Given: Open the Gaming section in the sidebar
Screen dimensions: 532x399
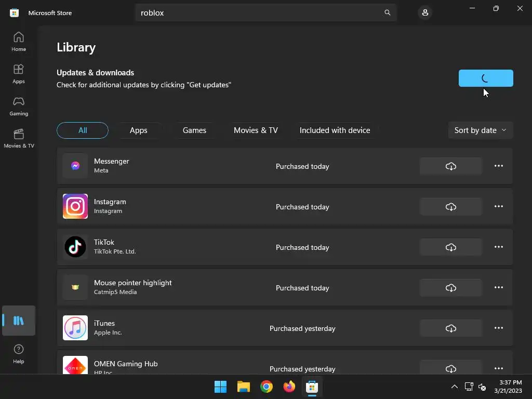Looking at the screenshot, I should (19, 106).
